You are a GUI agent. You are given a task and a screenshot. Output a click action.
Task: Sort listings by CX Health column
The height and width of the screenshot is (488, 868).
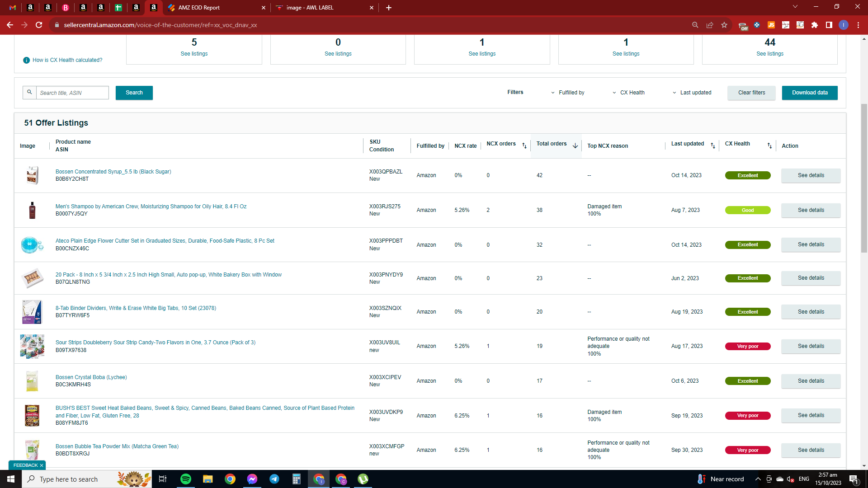[770, 145]
